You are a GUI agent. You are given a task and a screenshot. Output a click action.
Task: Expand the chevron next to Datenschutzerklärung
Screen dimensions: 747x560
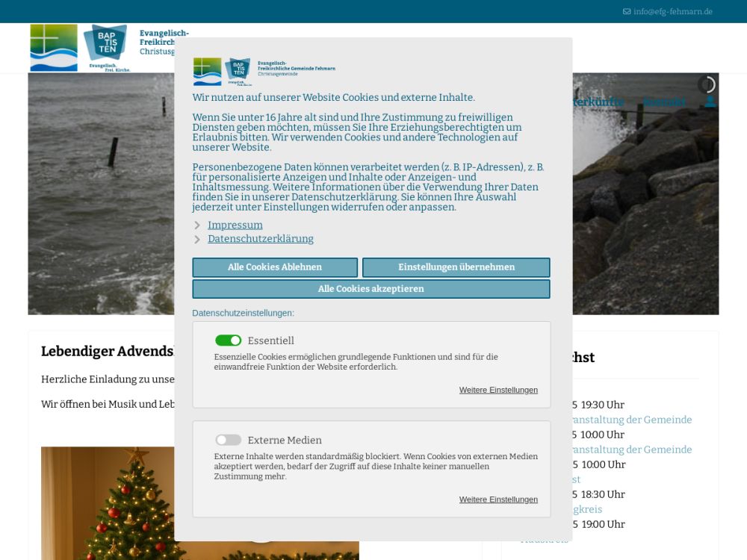(x=197, y=240)
